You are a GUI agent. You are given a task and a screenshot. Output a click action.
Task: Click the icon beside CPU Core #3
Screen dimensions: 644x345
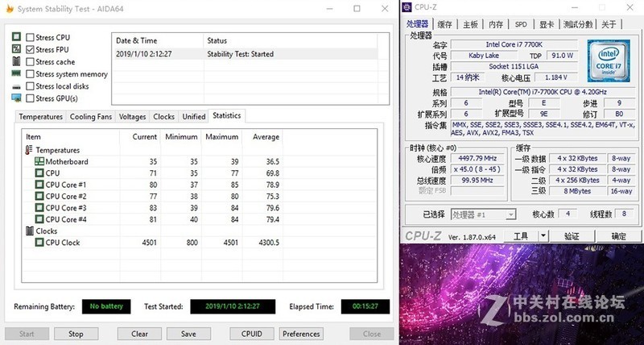tap(39, 208)
